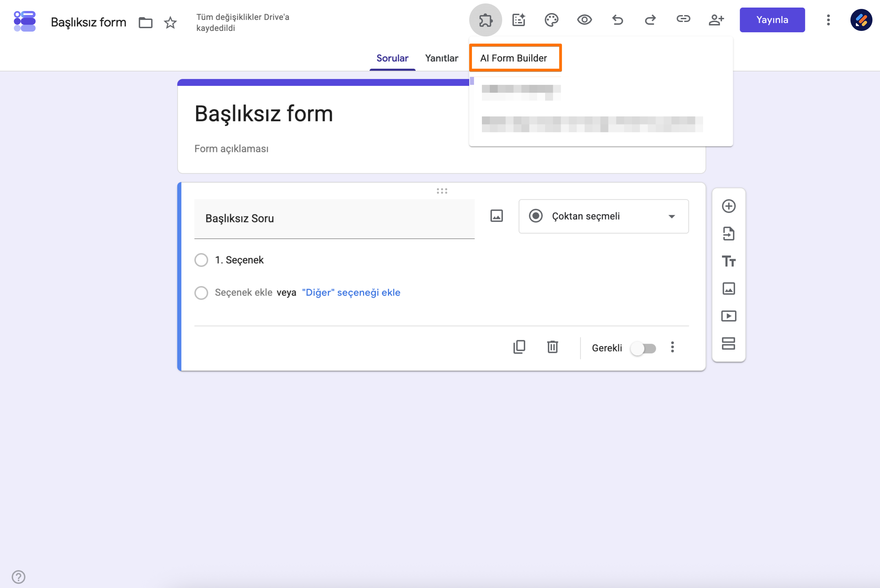The height and width of the screenshot is (588, 880).
Task: Click the add-ons puzzle piece icon
Action: pyautogui.click(x=485, y=20)
